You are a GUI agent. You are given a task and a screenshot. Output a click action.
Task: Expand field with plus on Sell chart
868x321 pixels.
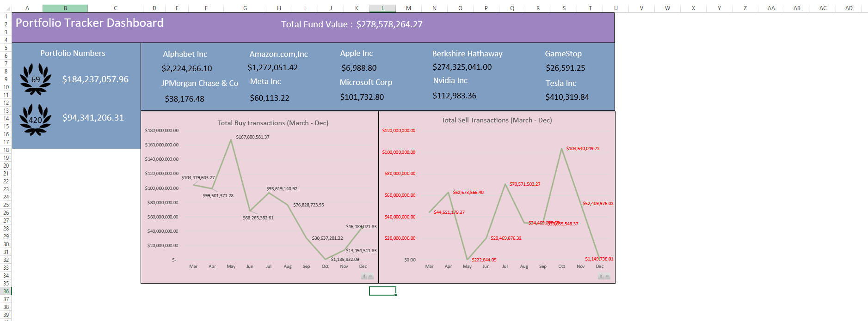[x=601, y=277]
